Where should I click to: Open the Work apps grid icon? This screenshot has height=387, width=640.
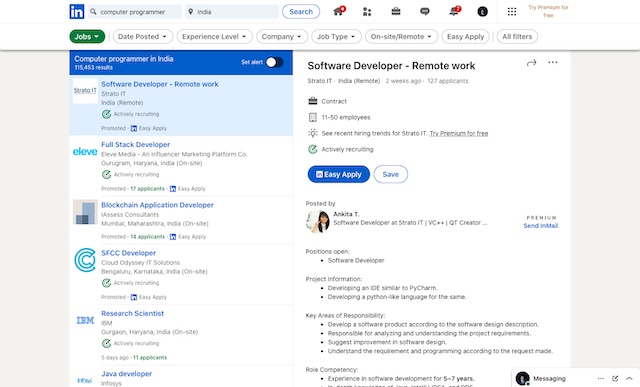[512, 11]
